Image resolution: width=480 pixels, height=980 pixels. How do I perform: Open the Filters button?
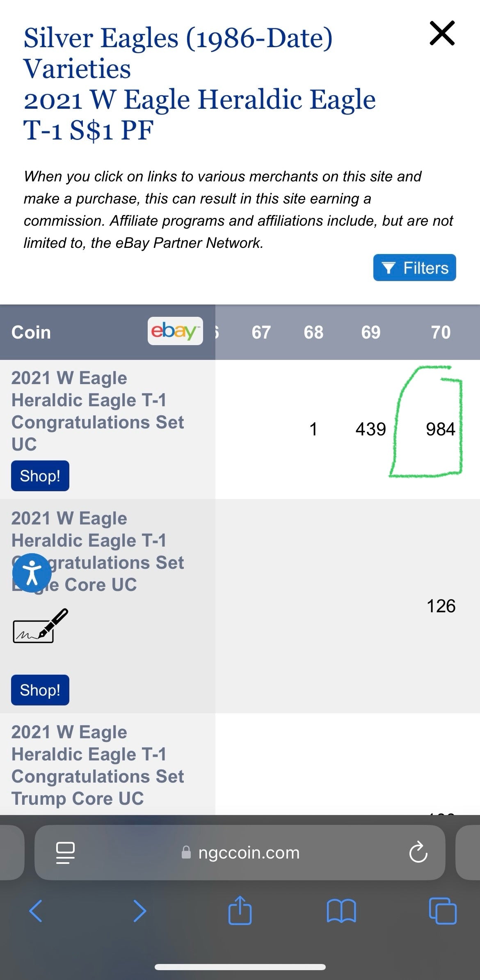[414, 268]
